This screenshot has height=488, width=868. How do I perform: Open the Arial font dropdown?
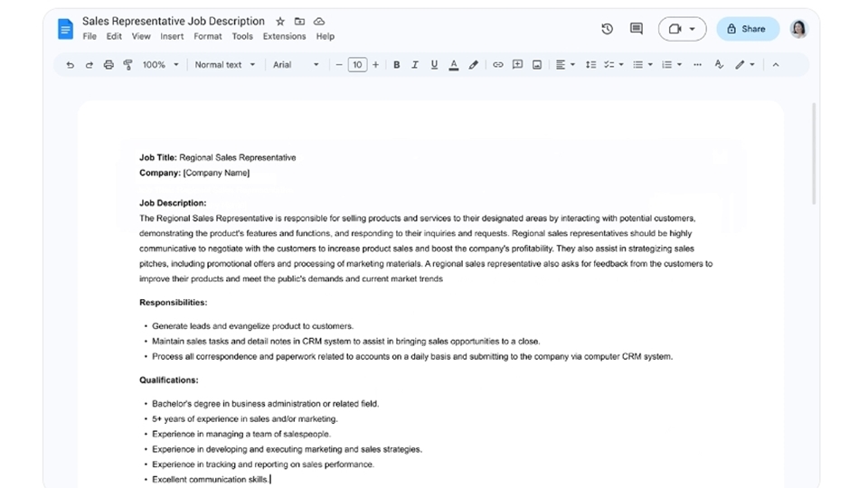tap(296, 65)
